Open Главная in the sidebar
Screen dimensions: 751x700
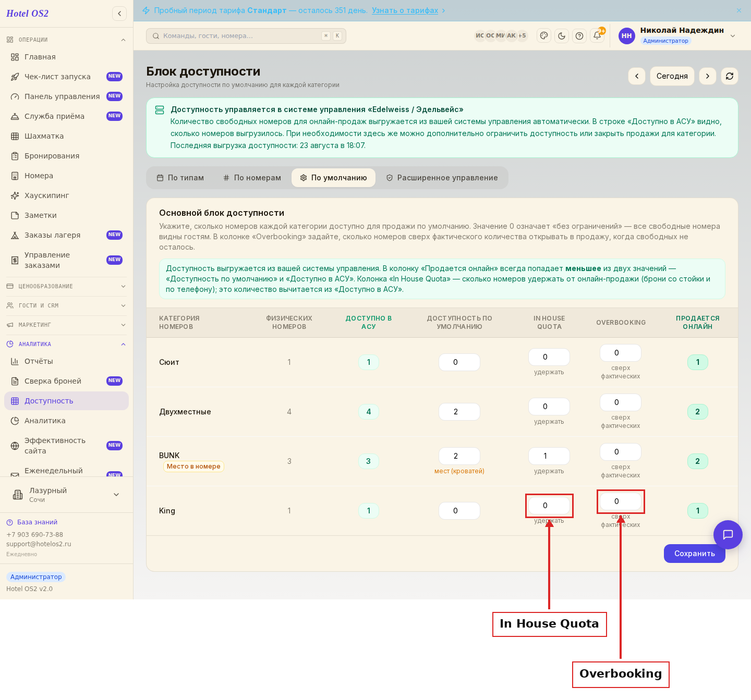click(x=66, y=57)
